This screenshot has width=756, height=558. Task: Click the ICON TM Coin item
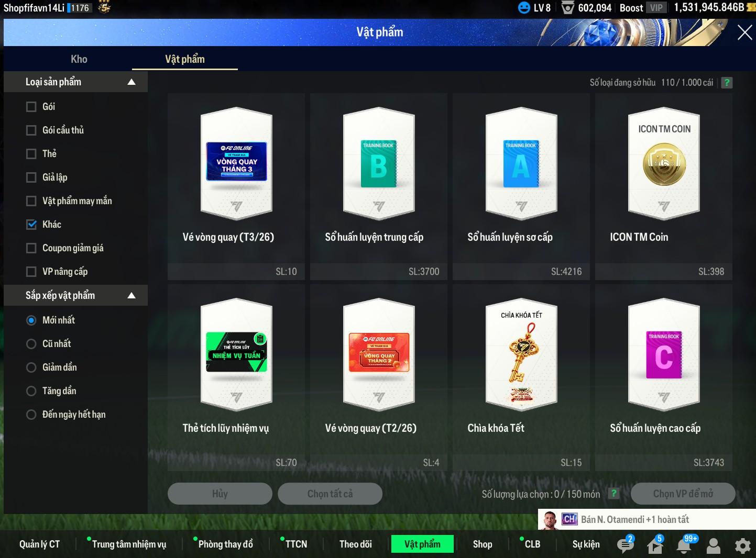(663, 178)
